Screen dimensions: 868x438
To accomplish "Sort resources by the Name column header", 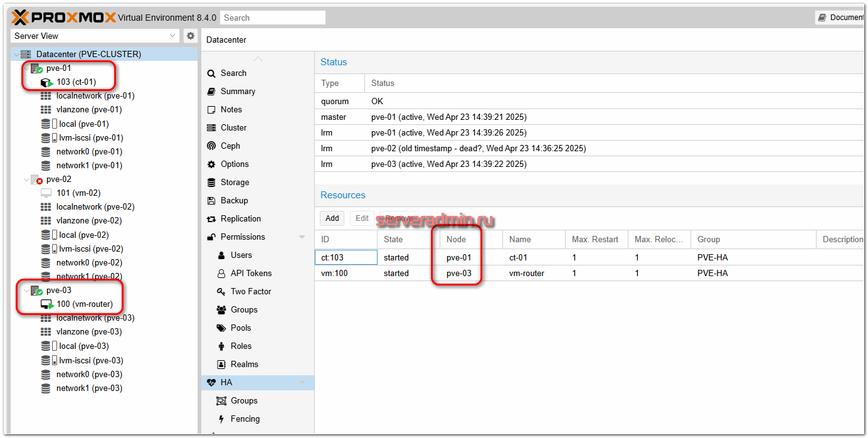I will [x=534, y=239].
